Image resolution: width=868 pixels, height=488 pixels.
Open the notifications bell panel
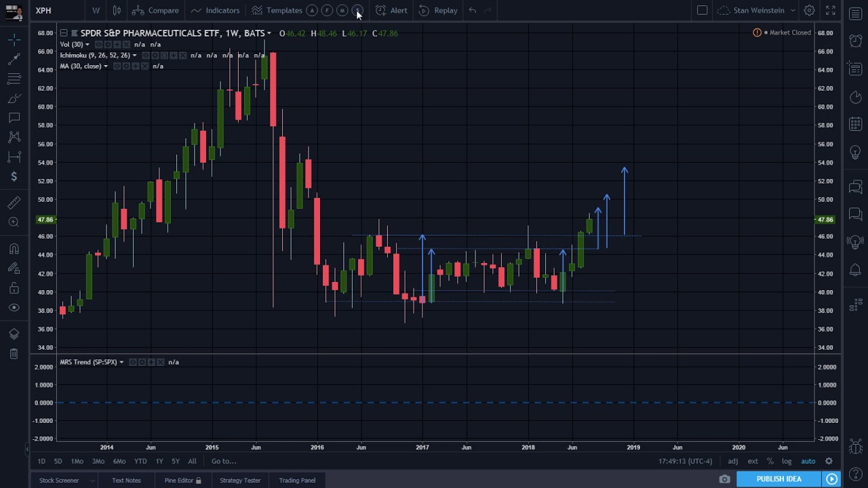pyautogui.click(x=856, y=270)
